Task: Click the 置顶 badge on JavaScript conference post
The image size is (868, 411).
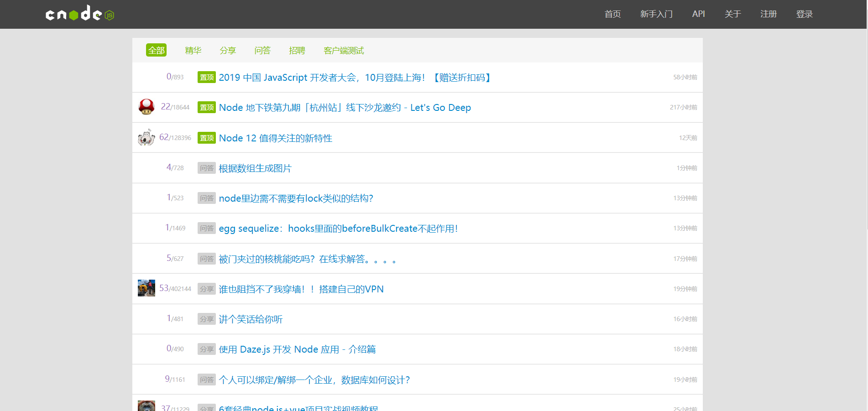Action: coord(206,77)
